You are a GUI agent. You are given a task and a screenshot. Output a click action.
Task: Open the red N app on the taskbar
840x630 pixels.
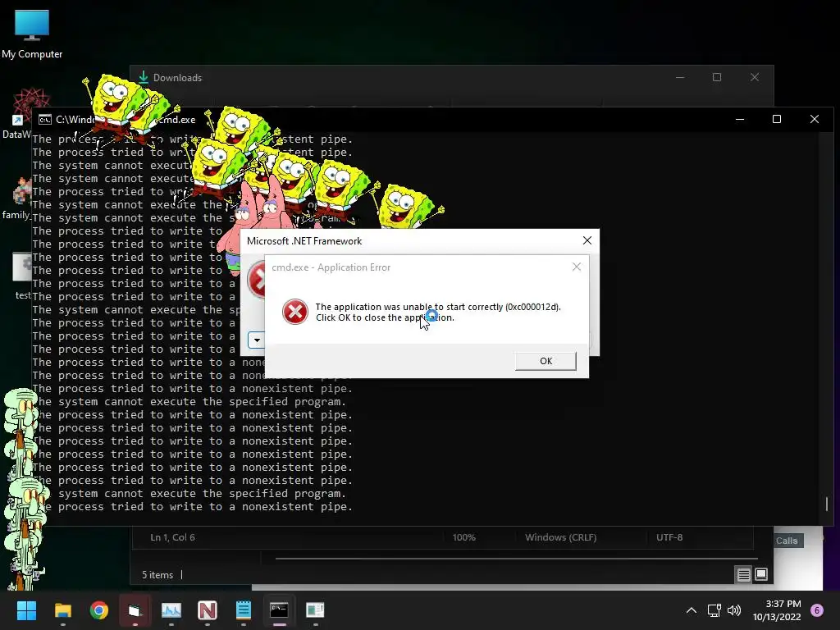click(208, 610)
